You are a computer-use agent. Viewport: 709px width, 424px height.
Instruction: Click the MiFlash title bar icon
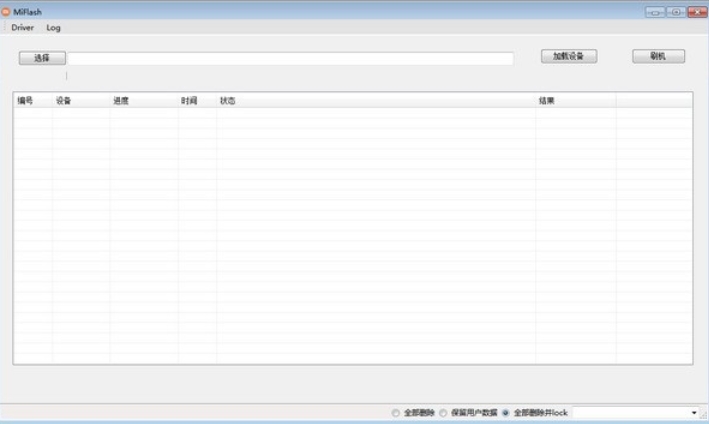coord(6,12)
